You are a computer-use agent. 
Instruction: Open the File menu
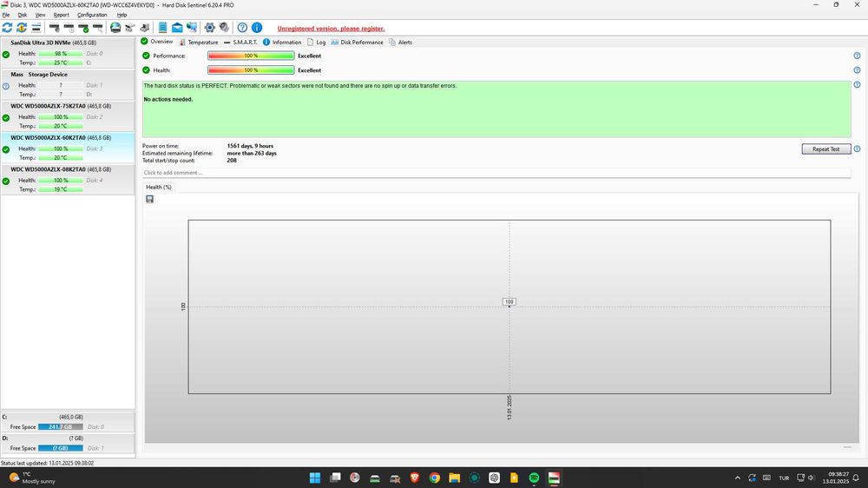point(6,15)
